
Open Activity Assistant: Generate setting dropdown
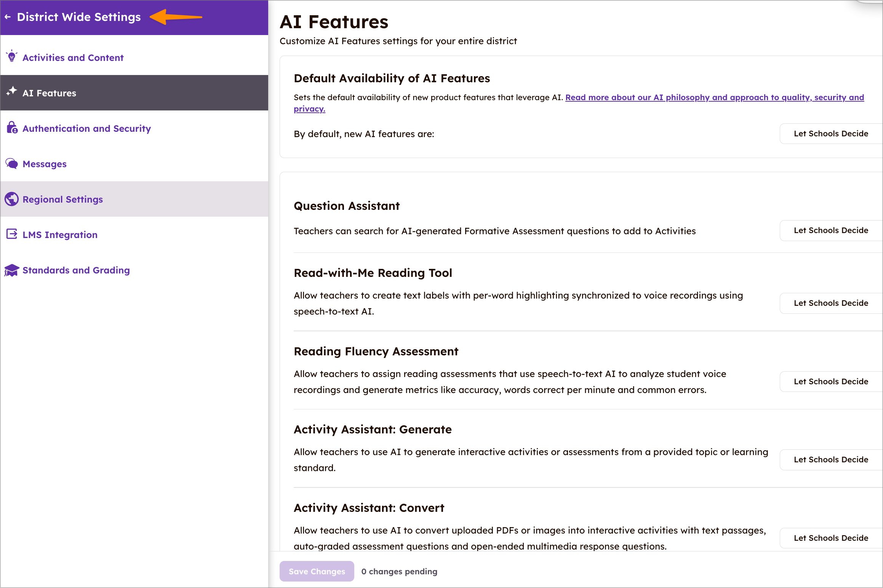pos(830,460)
